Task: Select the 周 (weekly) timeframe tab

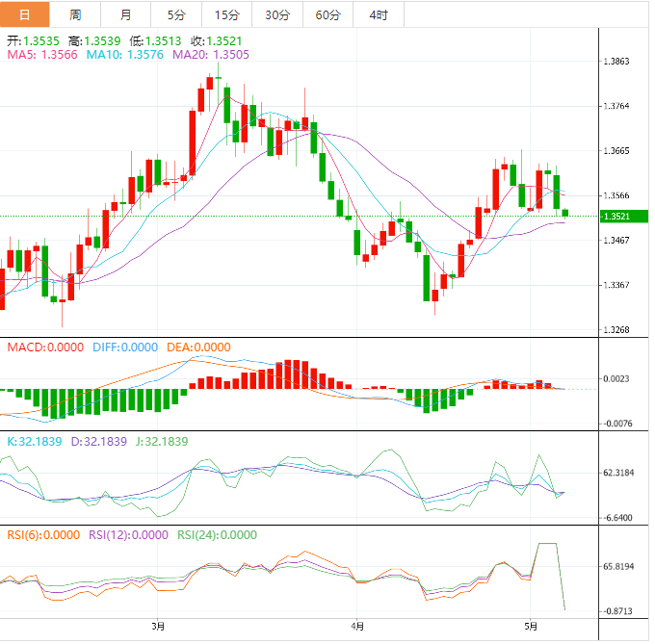Action: coord(75,14)
